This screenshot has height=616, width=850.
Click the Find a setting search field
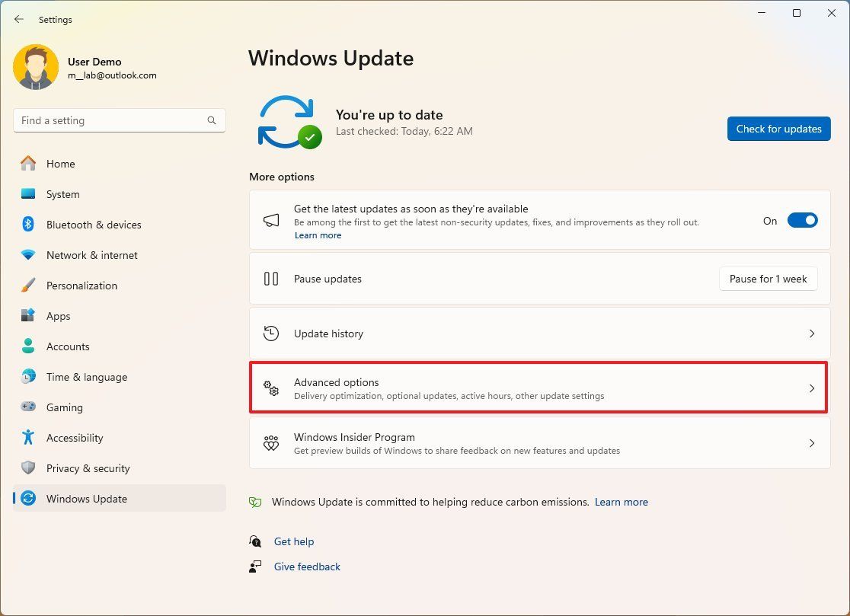pos(119,120)
